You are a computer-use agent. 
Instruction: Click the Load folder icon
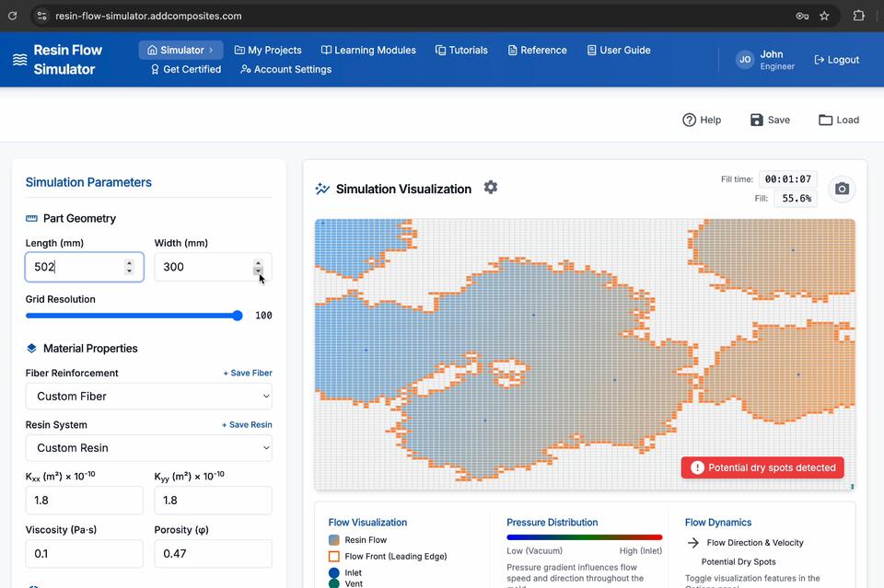(826, 120)
